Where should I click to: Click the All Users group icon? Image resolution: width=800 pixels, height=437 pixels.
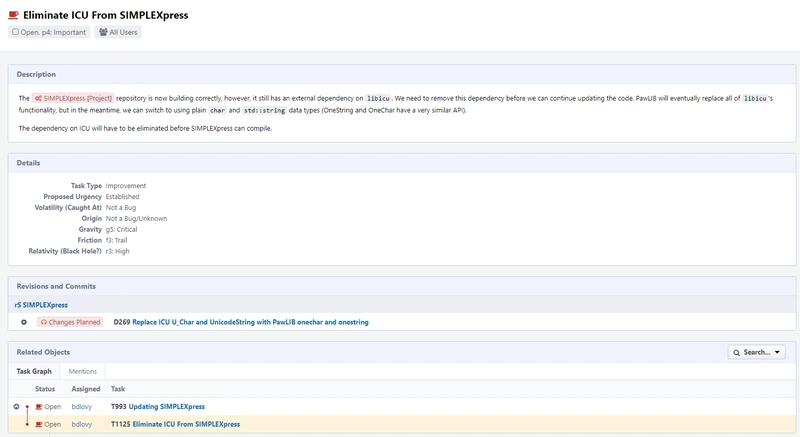point(103,33)
